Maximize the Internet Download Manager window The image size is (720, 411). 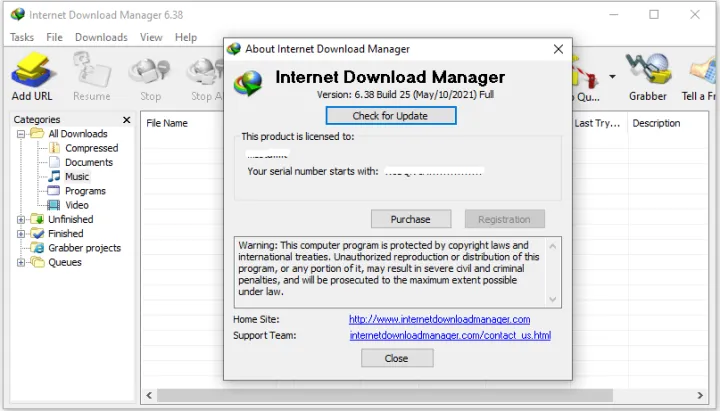654,15
